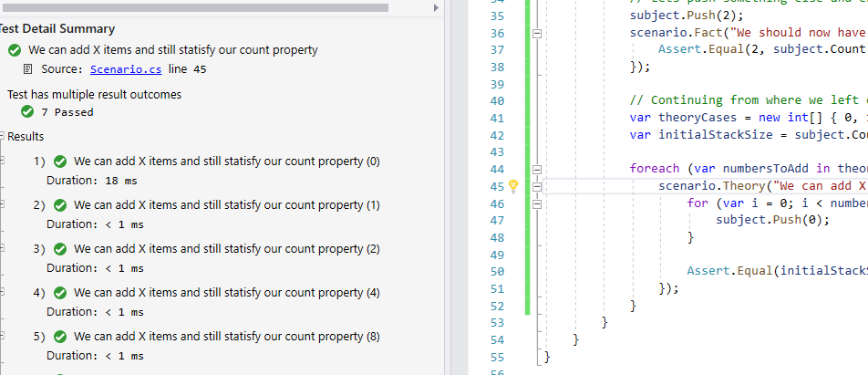Place cursor on 'subject.Push(2);' line

tap(687, 16)
